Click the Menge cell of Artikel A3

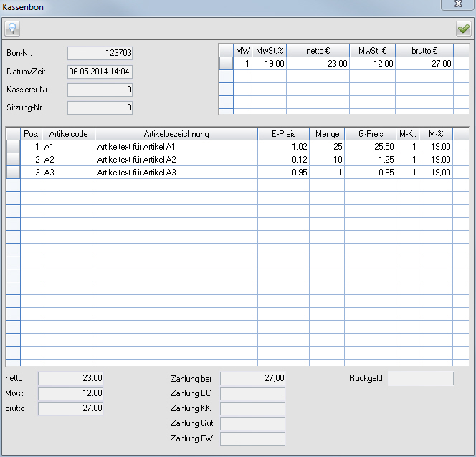(x=326, y=173)
